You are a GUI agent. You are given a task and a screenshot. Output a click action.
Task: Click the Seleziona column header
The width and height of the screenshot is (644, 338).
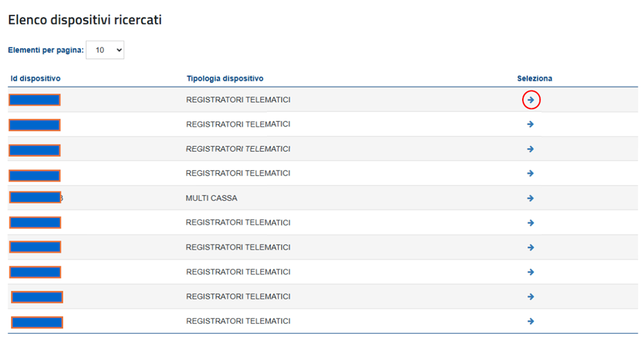pyautogui.click(x=534, y=78)
